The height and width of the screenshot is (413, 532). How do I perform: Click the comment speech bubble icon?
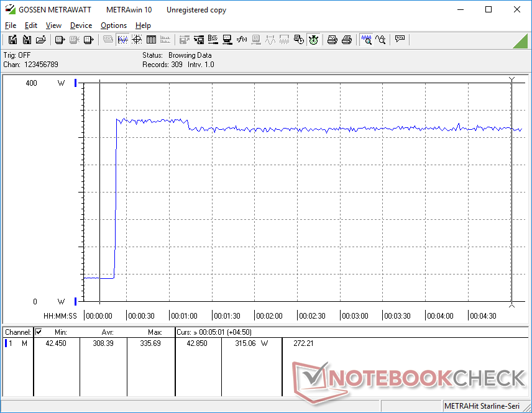coord(400,39)
